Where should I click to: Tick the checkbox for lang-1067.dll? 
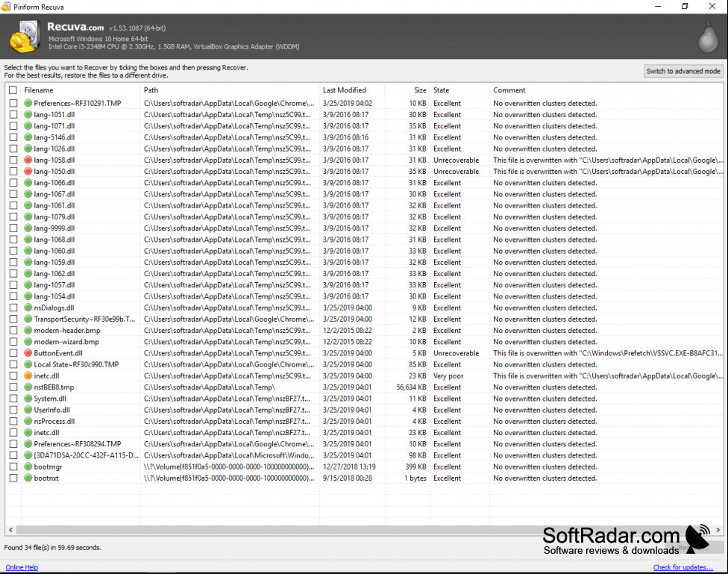tap(13, 194)
